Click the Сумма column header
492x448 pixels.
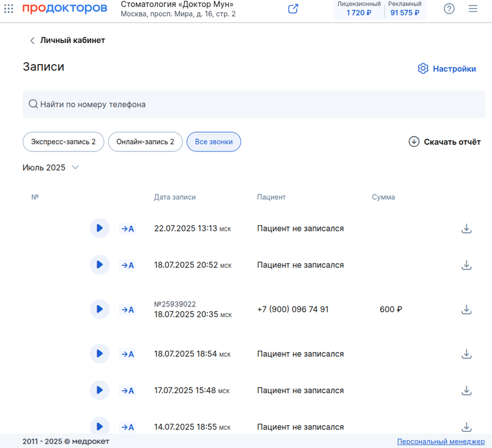383,197
